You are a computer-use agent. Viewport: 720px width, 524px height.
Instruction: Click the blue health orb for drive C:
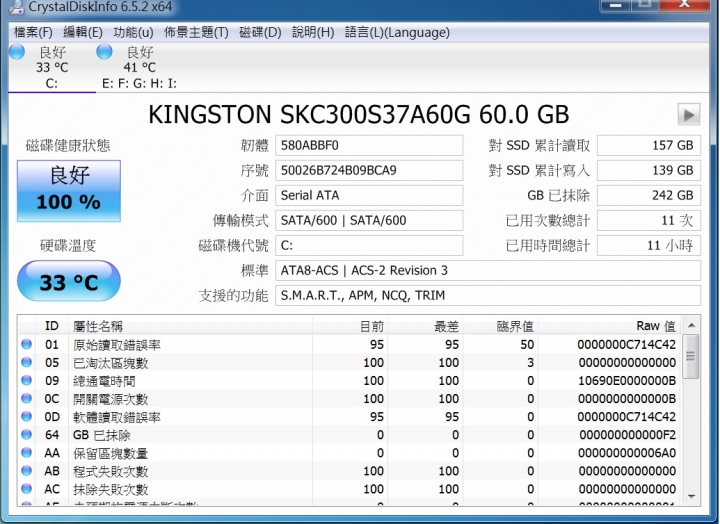pyautogui.click(x=17, y=51)
